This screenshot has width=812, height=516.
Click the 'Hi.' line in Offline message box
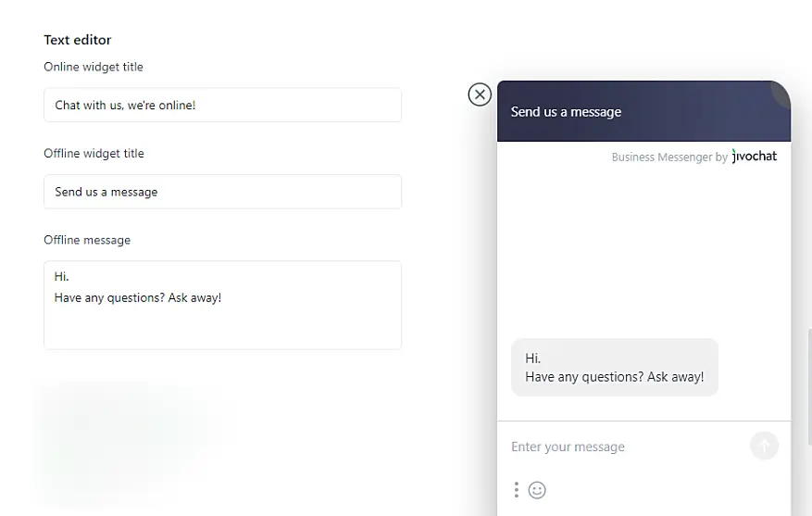62,277
